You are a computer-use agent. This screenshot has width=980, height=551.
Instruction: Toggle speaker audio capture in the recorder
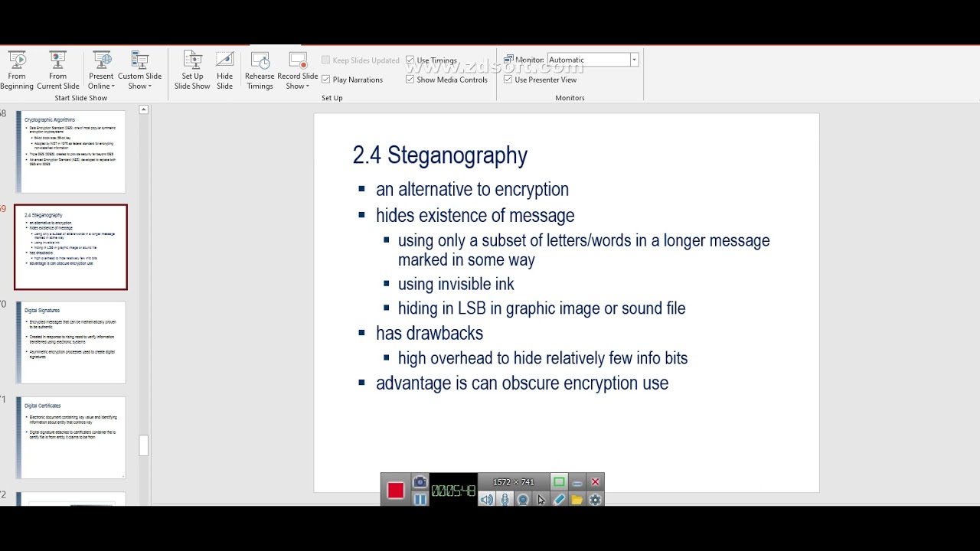click(486, 499)
